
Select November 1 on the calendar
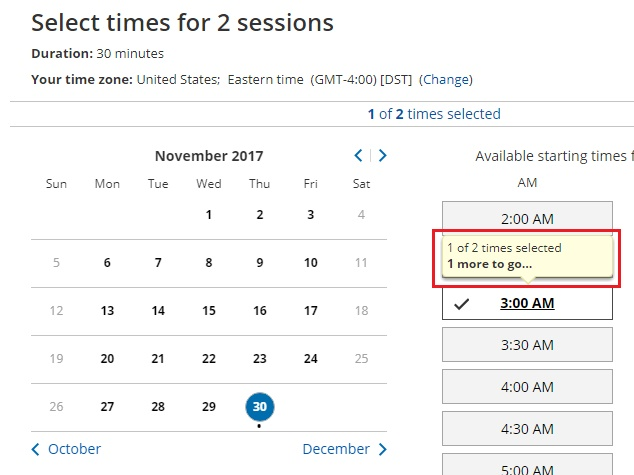click(x=209, y=214)
